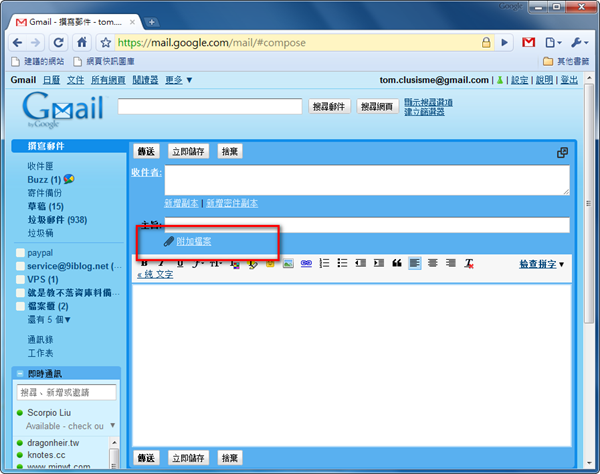This screenshot has height=474, width=600.
Task: Bookmark this page with the star
Action: 106,42
